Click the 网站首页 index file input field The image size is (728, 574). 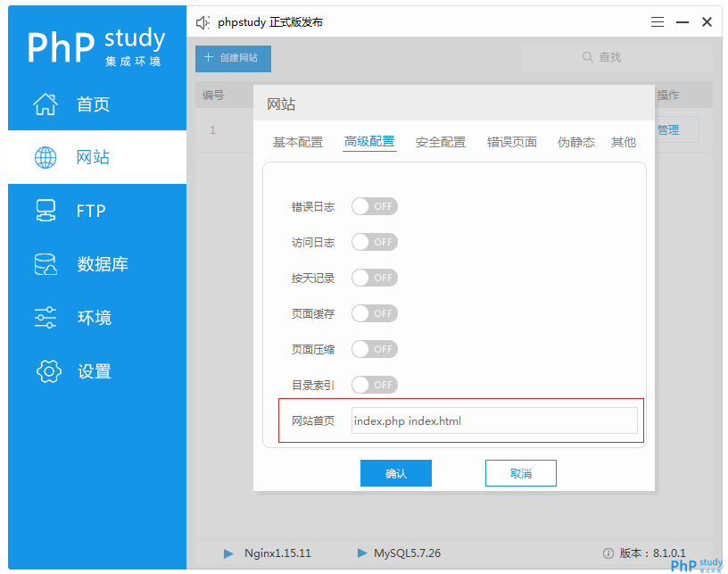(x=494, y=420)
